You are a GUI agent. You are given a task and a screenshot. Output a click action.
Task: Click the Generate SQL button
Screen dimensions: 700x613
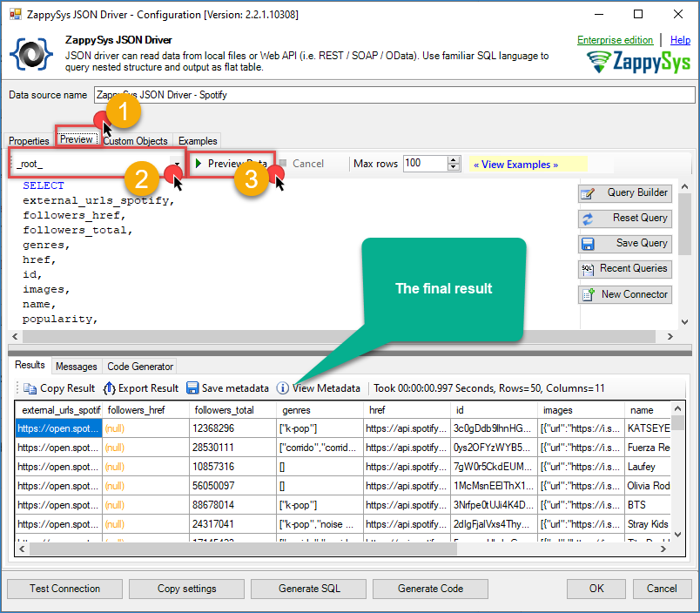(309, 589)
